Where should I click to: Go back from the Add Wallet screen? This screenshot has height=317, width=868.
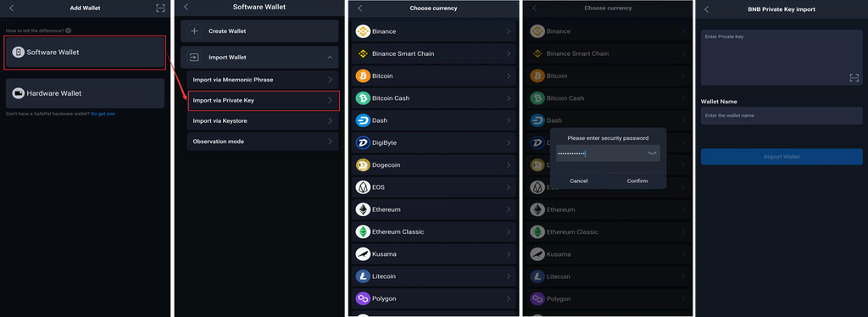12,8
